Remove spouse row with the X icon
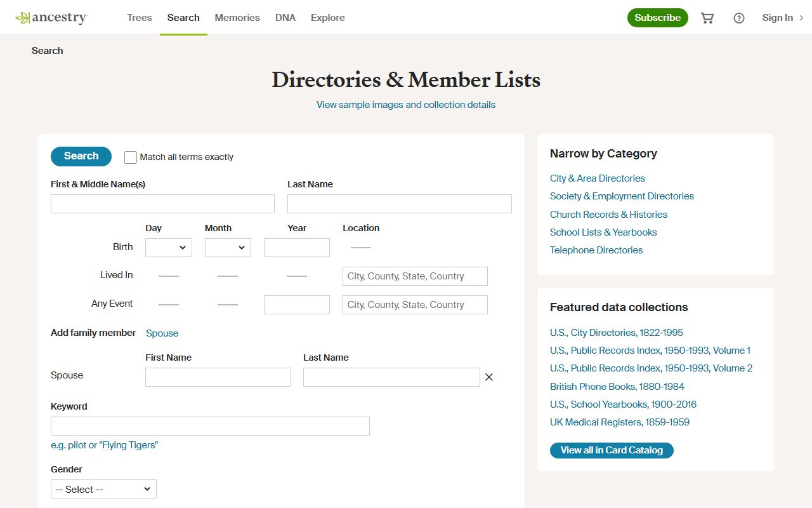Screen dimensions: 812x508 [489, 377]
